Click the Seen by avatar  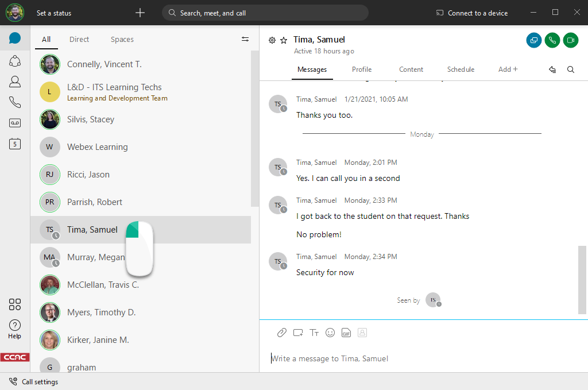click(433, 300)
